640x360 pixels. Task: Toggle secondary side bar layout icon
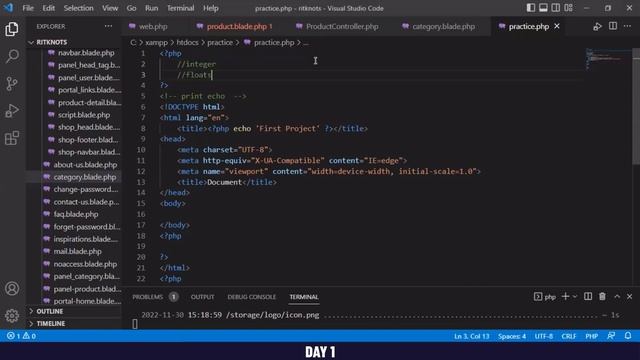[x=556, y=8]
